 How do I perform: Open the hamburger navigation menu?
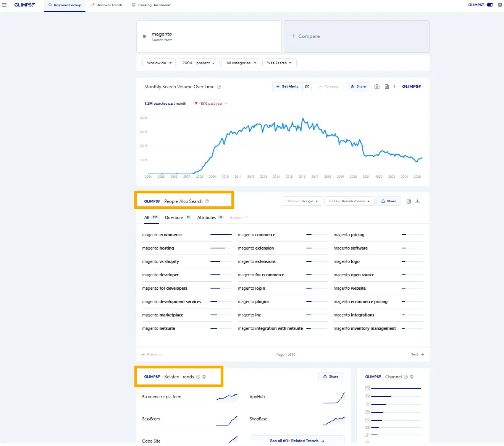(x=4, y=5)
